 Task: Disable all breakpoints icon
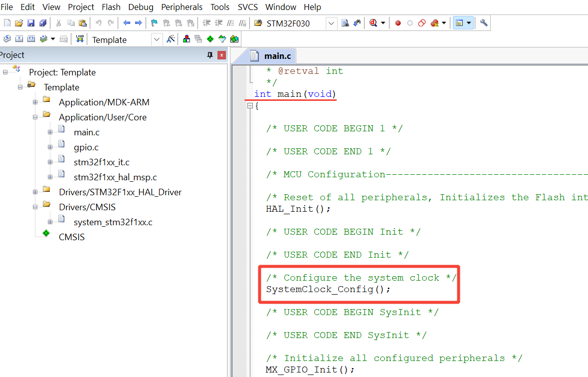pos(422,23)
